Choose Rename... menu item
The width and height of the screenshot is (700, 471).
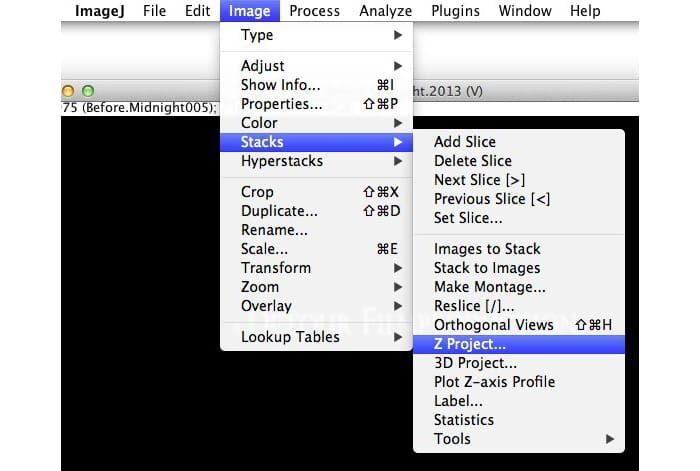coord(316,230)
